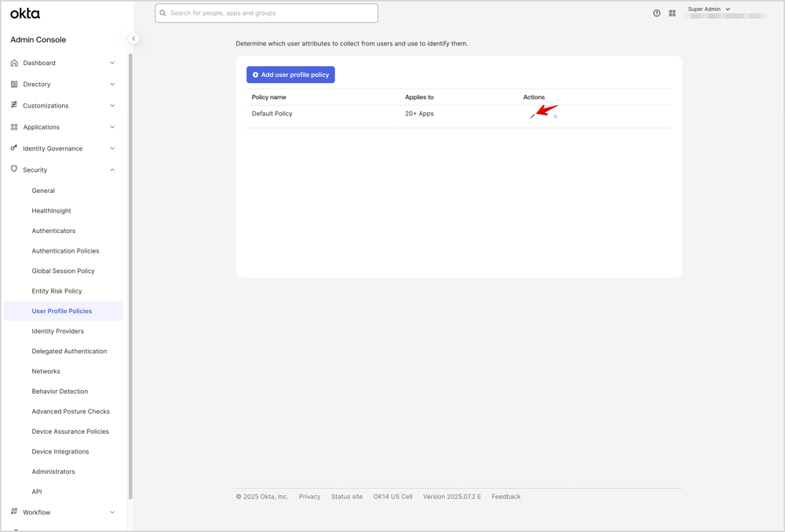The image size is (785, 532).
Task: Open Entity Risk Policy
Action: click(x=57, y=291)
